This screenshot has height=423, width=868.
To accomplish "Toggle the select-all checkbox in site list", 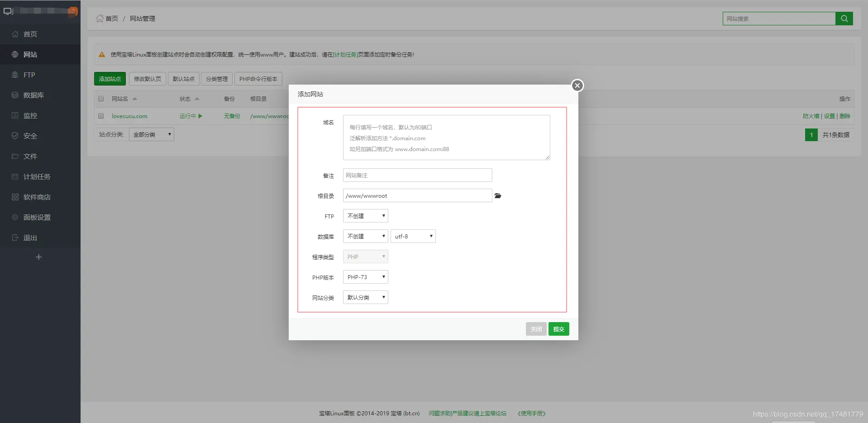I will (100, 99).
